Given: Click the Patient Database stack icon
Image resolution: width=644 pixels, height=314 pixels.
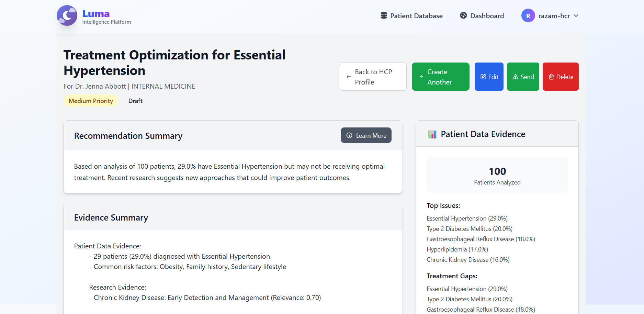Looking at the screenshot, I should click(384, 15).
